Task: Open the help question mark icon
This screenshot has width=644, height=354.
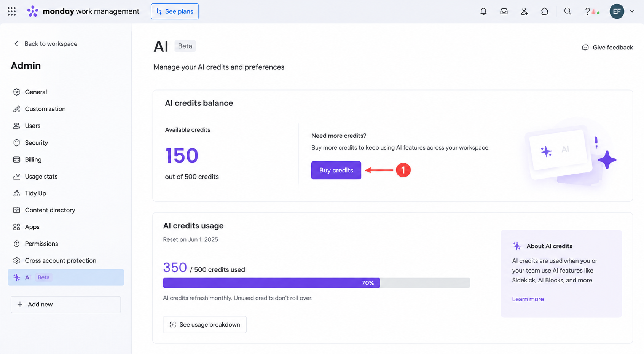Action: [588, 11]
